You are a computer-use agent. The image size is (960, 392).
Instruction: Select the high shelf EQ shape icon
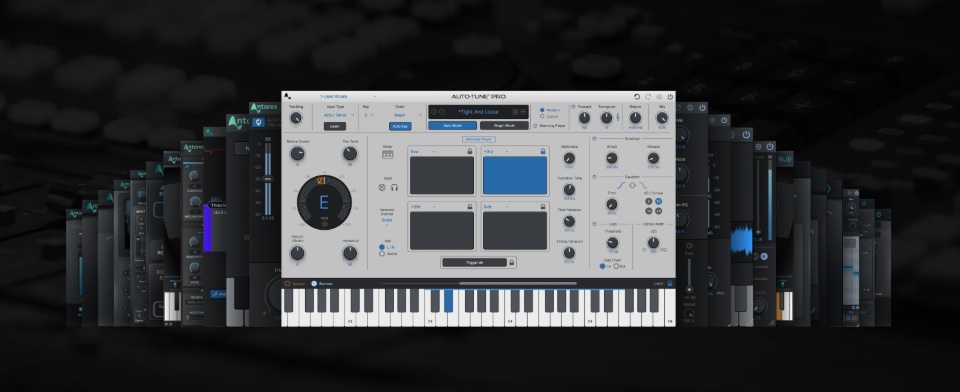pos(642,185)
